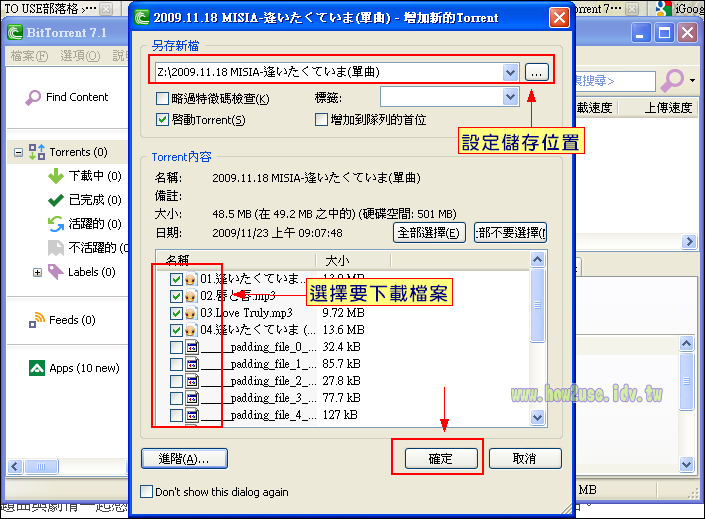This screenshot has width=705, height=519.
Task: Click the Find Content search icon
Action: click(x=33, y=97)
